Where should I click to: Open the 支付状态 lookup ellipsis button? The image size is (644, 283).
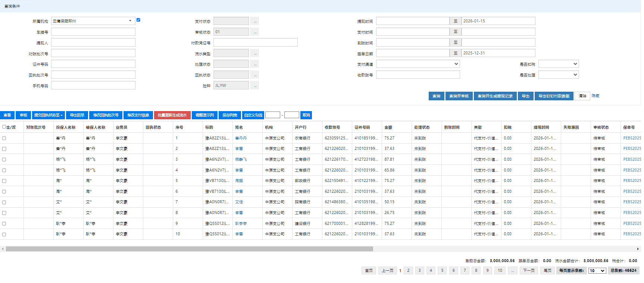[255, 21]
